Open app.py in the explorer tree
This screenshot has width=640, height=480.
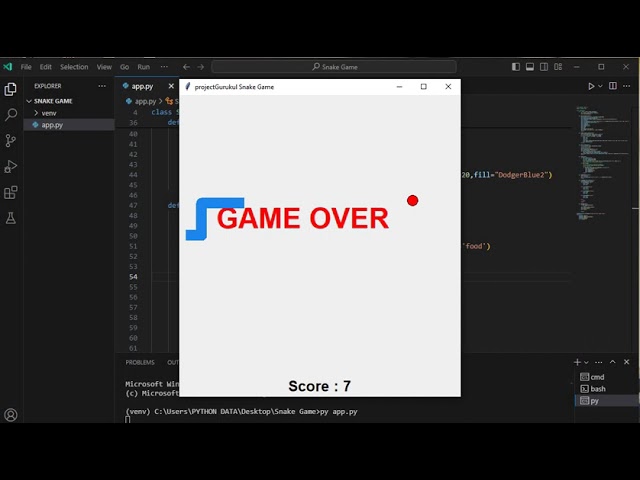(52, 125)
